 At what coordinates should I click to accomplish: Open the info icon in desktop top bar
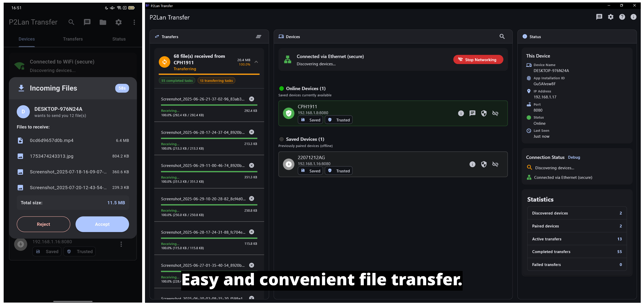[633, 17]
